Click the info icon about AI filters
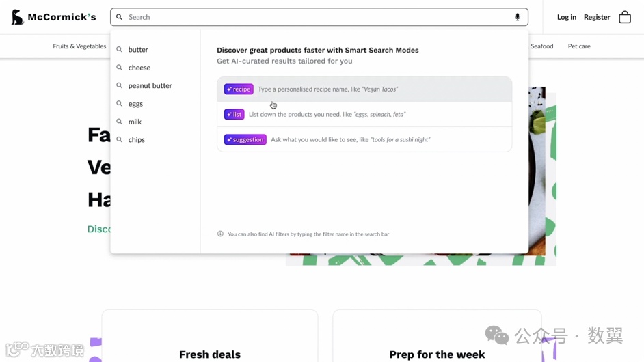This screenshot has height=362, width=644. pos(220,234)
